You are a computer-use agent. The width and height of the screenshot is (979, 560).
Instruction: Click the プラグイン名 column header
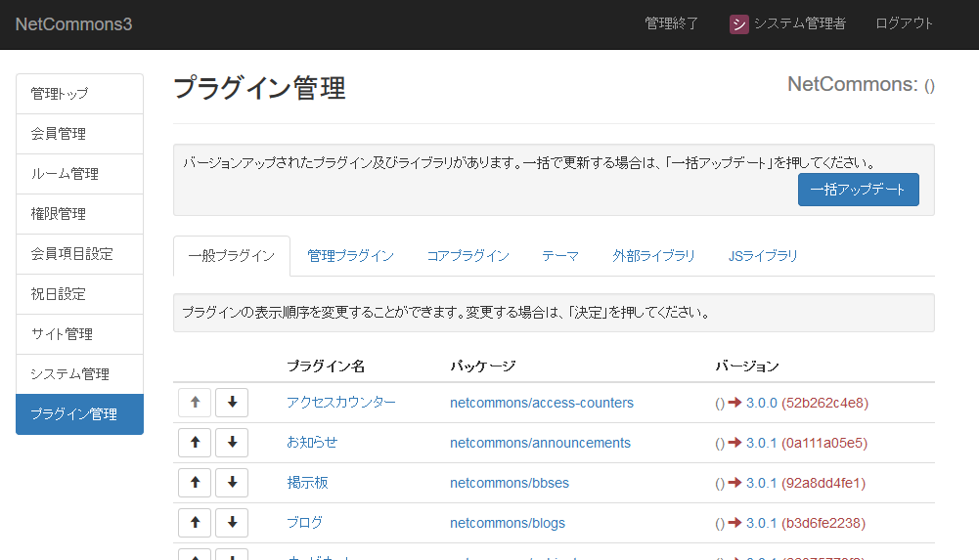[x=326, y=366]
